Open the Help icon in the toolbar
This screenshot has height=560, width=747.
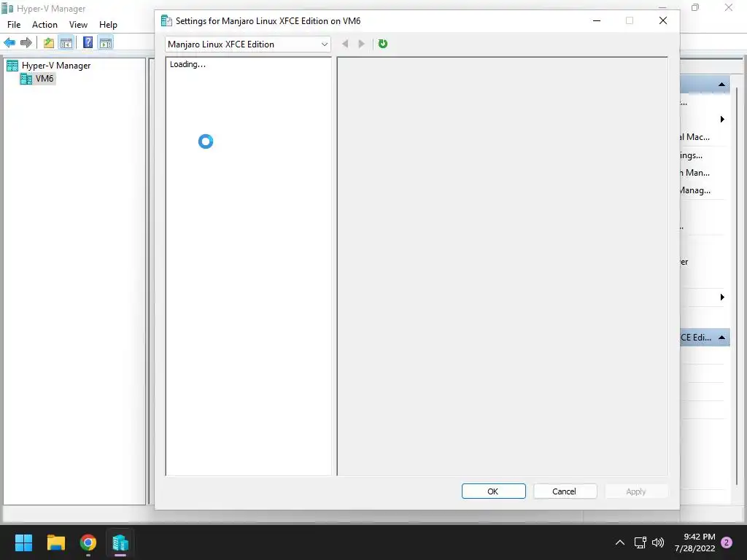point(88,42)
